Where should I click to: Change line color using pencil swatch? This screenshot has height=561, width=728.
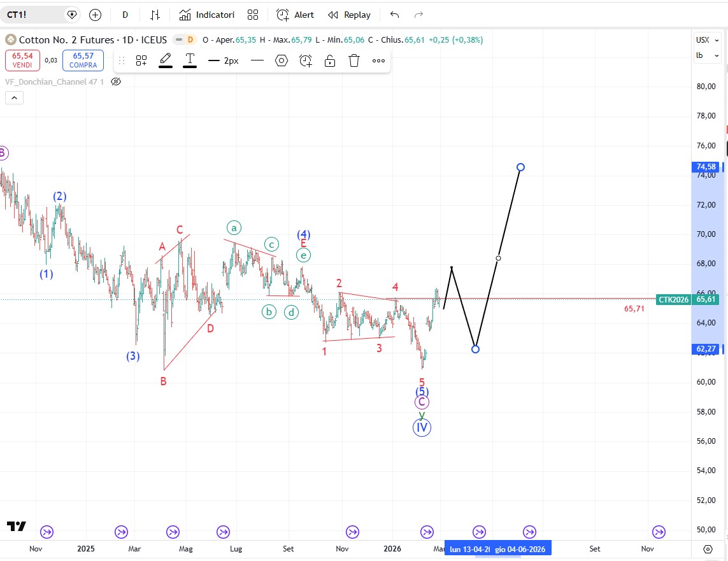point(166,60)
